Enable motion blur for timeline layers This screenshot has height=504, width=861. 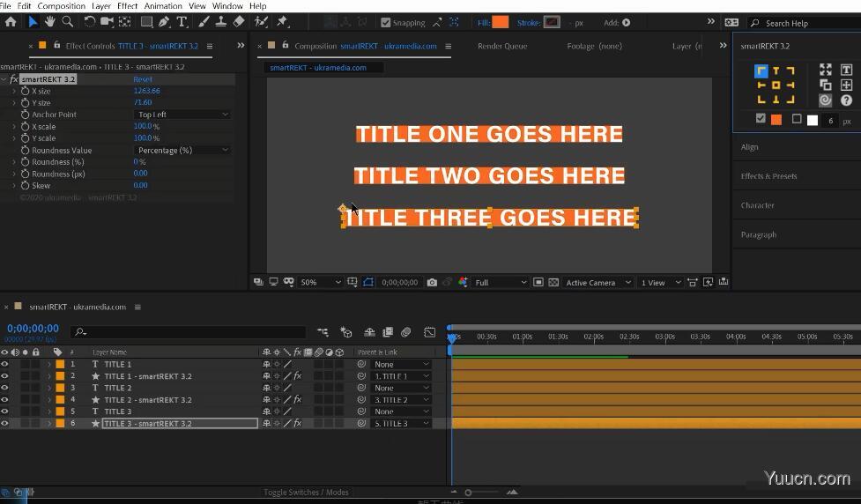click(405, 332)
